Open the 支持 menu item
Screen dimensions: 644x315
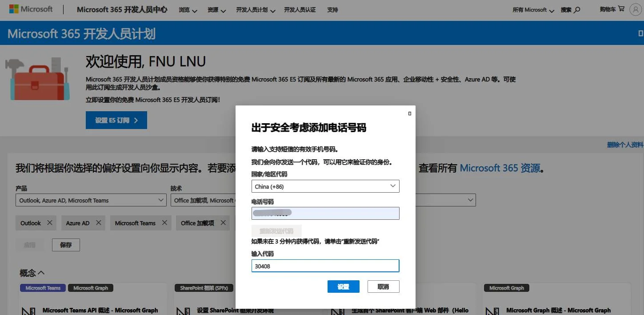[x=332, y=9]
